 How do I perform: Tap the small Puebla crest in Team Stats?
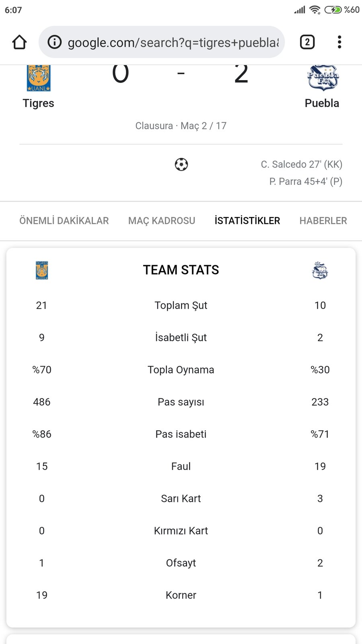point(320,270)
